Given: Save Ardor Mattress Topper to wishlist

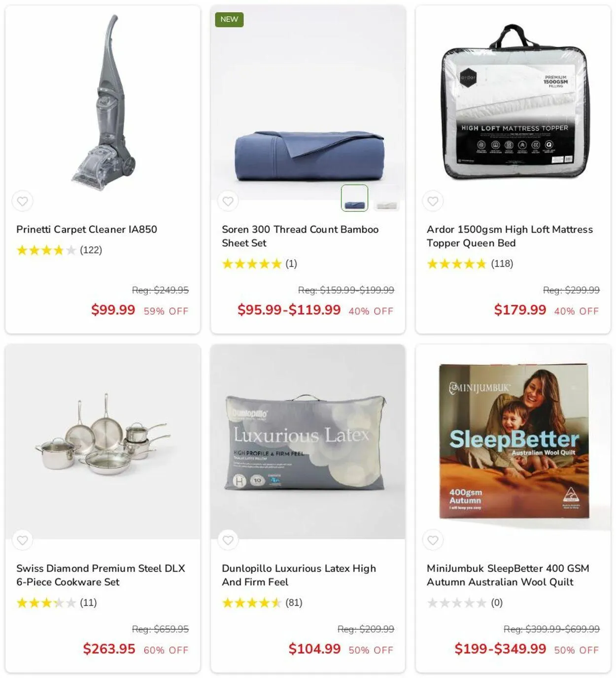Looking at the screenshot, I should tap(433, 201).
